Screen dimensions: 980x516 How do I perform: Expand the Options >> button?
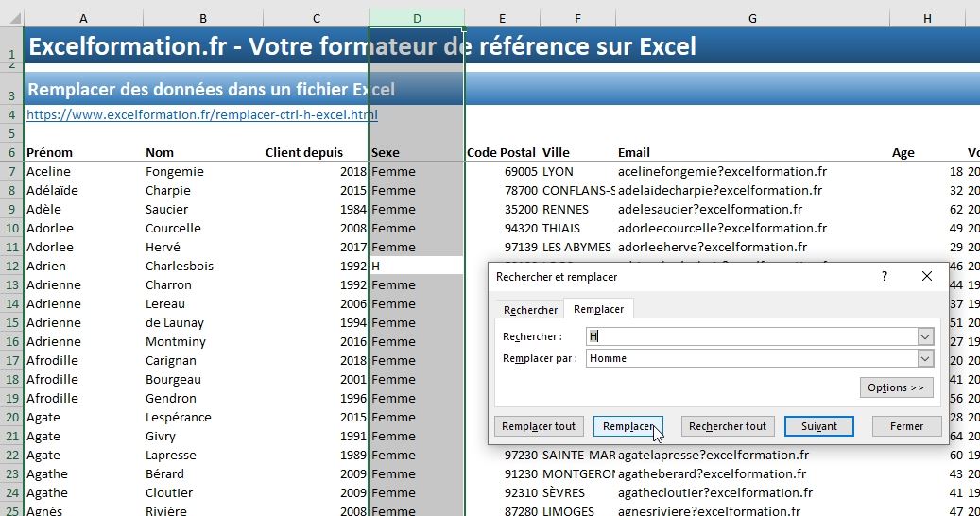coord(896,387)
